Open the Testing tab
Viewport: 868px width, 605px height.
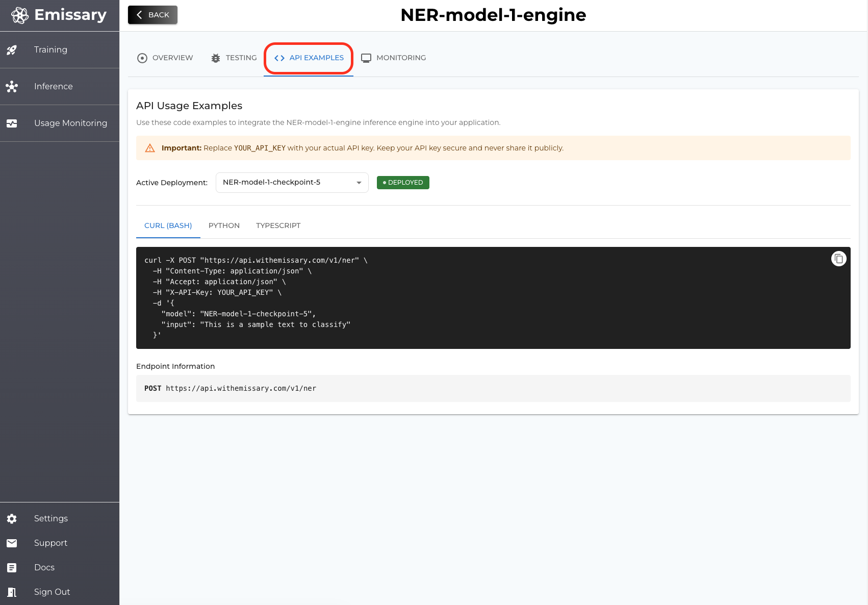233,58
